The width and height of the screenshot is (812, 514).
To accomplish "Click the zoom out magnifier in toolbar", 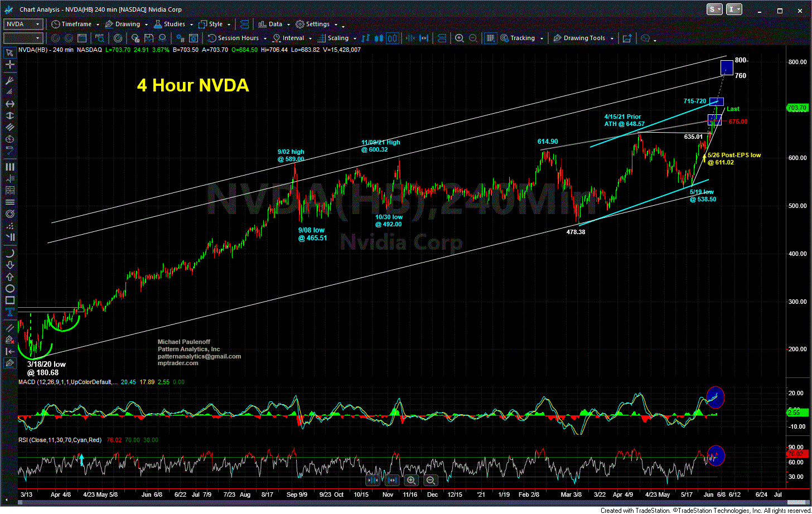I will point(472,38).
